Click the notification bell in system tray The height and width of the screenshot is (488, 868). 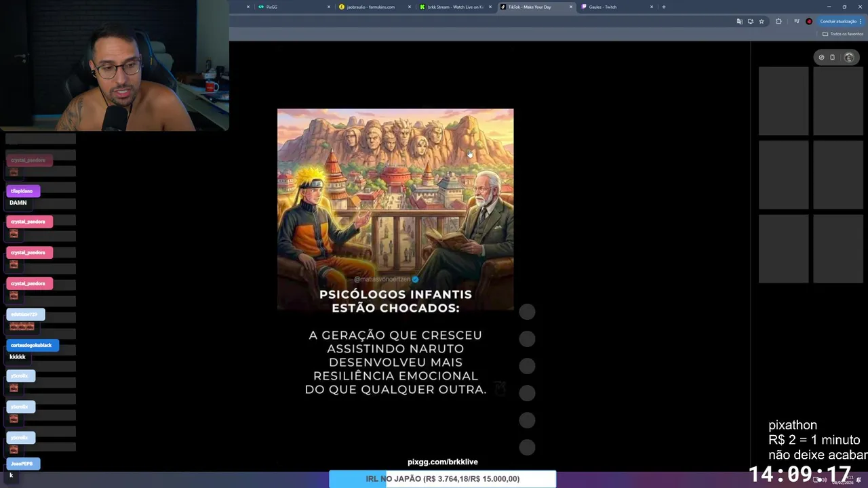click(x=859, y=480)
